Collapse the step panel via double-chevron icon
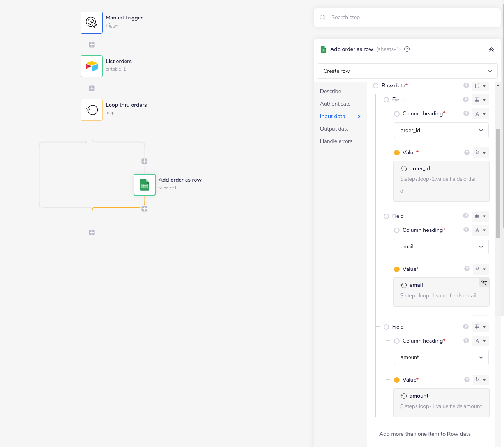 [x=491, y=49]
